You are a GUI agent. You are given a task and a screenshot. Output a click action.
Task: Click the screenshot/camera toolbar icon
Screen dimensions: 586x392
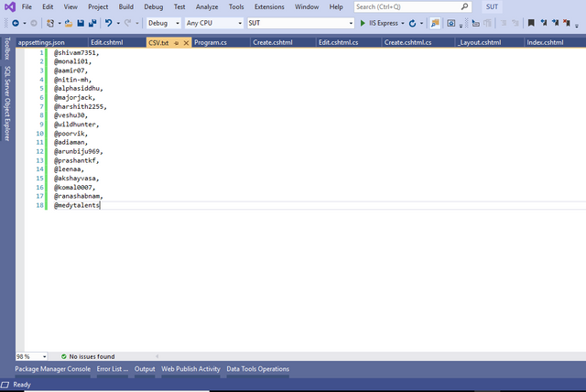(451, 23)
